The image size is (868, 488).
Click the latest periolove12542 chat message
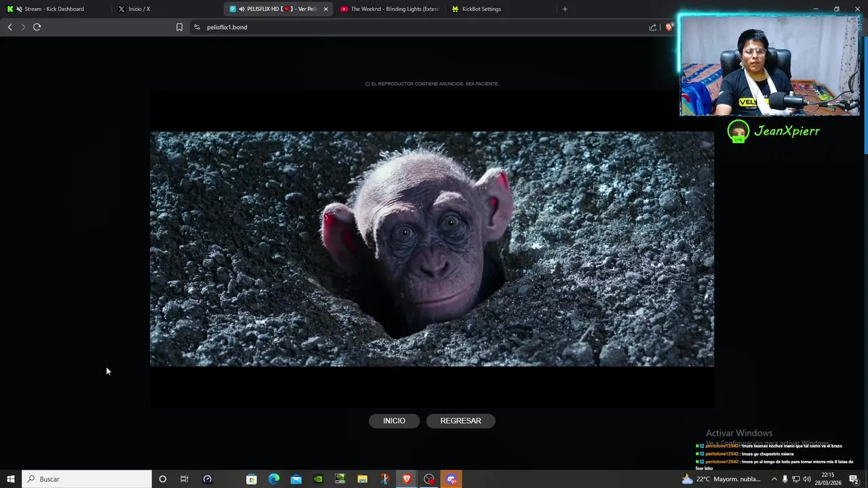coord(774,464)
